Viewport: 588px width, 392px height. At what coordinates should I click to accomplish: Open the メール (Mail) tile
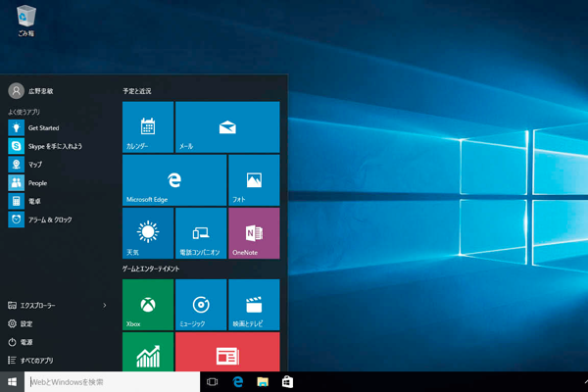point(227,127)
